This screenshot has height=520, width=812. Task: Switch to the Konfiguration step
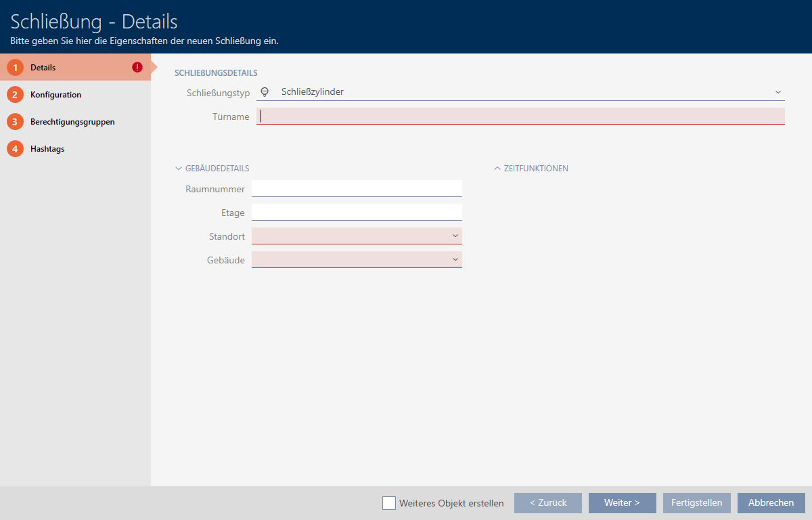(55, 95)
